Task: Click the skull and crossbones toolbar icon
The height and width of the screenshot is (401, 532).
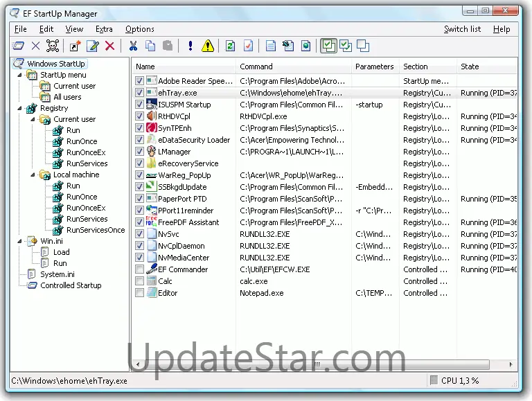Action: click(53, 46)
